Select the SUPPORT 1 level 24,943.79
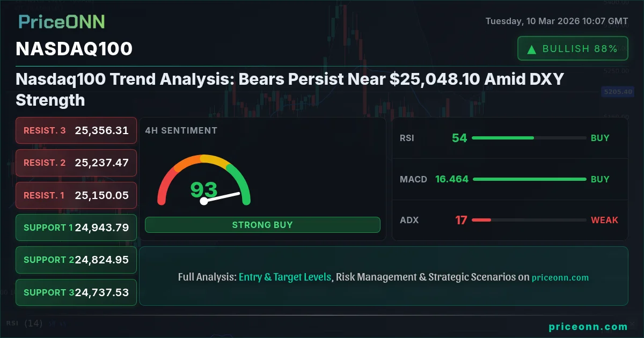 click(x=76, y=227)
